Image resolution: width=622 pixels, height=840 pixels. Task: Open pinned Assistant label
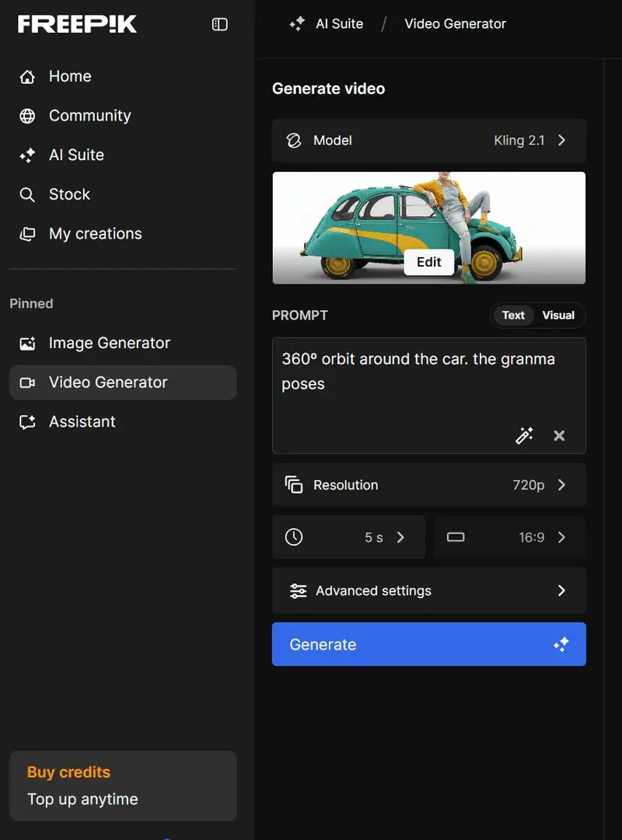(82, 422)
